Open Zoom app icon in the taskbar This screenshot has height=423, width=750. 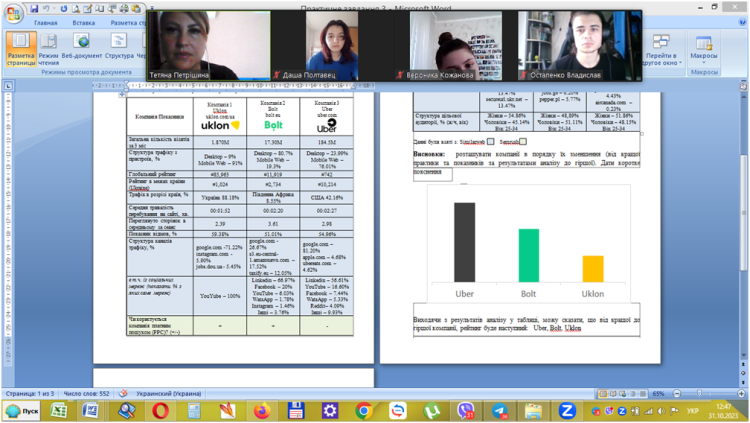coord(565,410)
